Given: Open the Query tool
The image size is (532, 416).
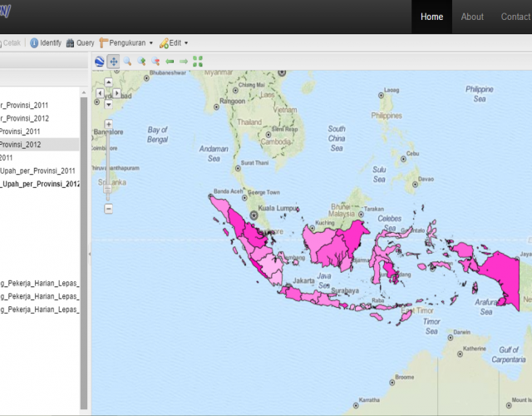Looking at the screenshot, I should [x=80, y=42].
